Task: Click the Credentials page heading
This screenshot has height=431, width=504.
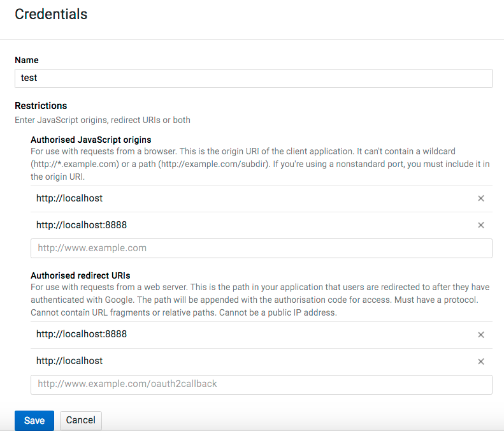Action: pos(51,14)
